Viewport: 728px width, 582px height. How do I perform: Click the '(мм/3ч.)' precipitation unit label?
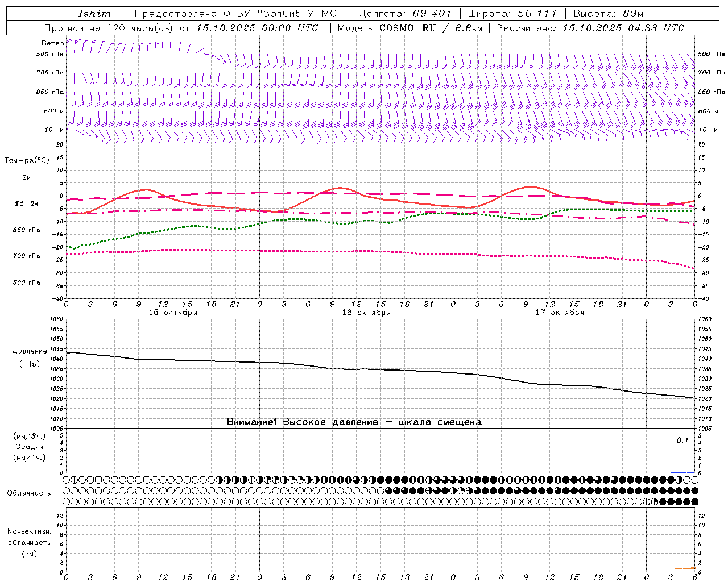pyautogui.click(x=30, y=436)
